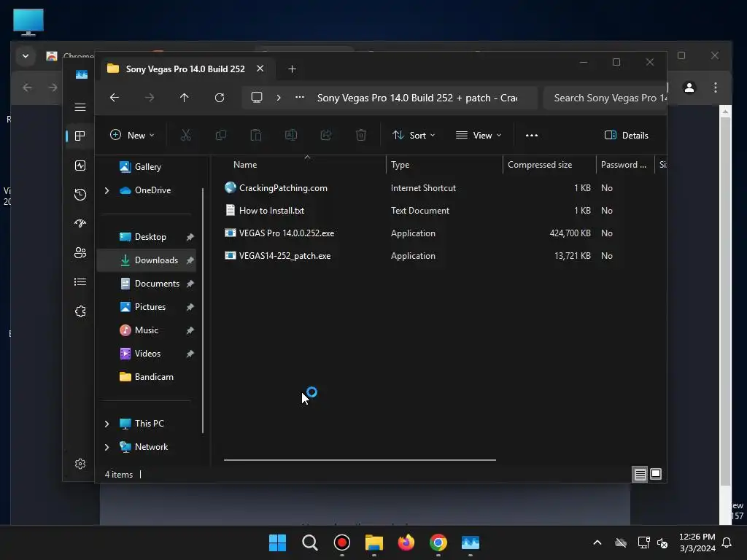
Task: Click the Search Sony Vegas Pro box
Action: [x=605, y=98]
